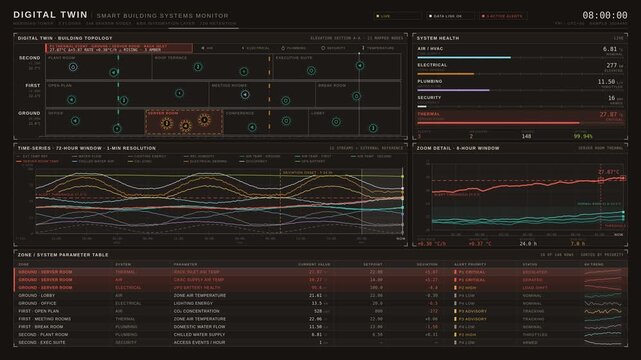Select the Rack Inlet Air Temp row
The height and width of the screenshot is (360, 641).
[321, 272]
